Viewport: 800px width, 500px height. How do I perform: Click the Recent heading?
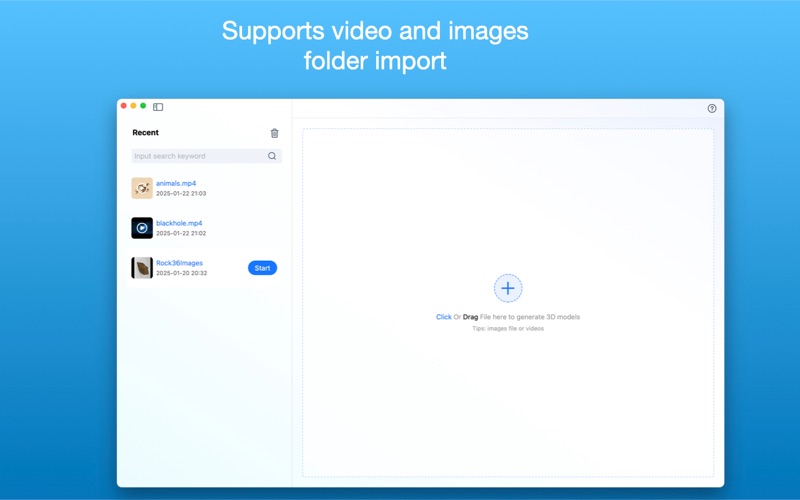[145, 132]
